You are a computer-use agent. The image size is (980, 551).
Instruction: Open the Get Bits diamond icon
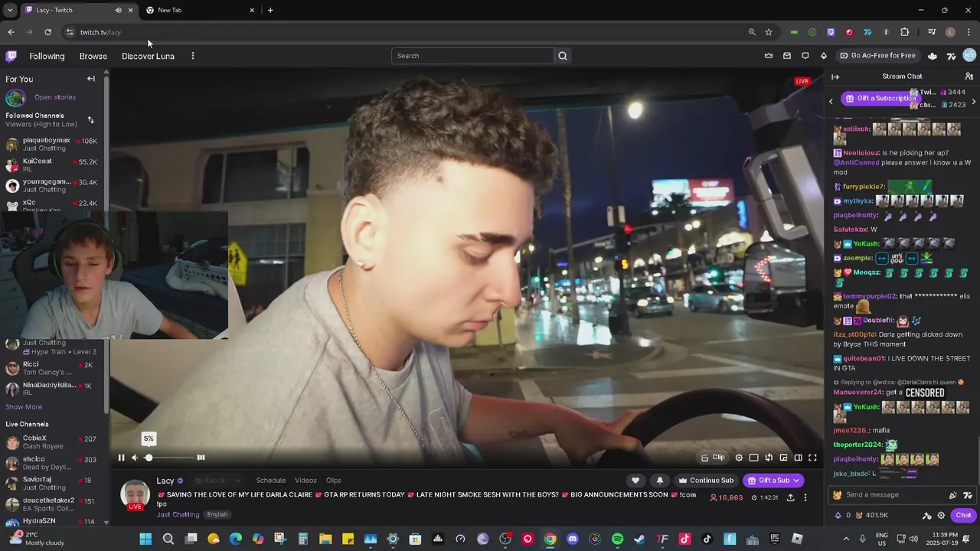pos(824,56)
